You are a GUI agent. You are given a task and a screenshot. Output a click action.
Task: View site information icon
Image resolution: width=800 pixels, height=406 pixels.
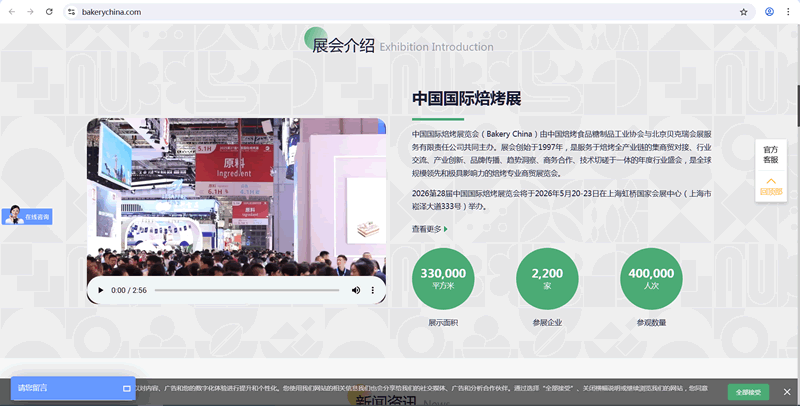[71, 12]
